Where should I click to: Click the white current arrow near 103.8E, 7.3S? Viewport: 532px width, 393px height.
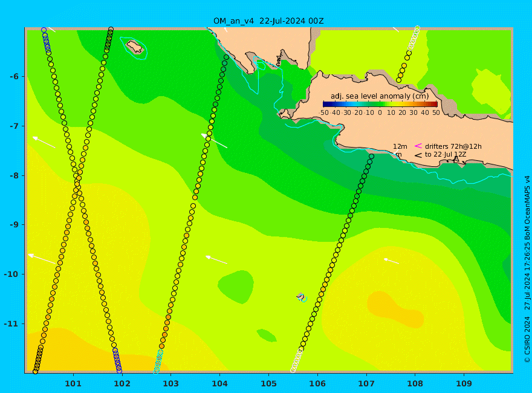click(214, 141)
